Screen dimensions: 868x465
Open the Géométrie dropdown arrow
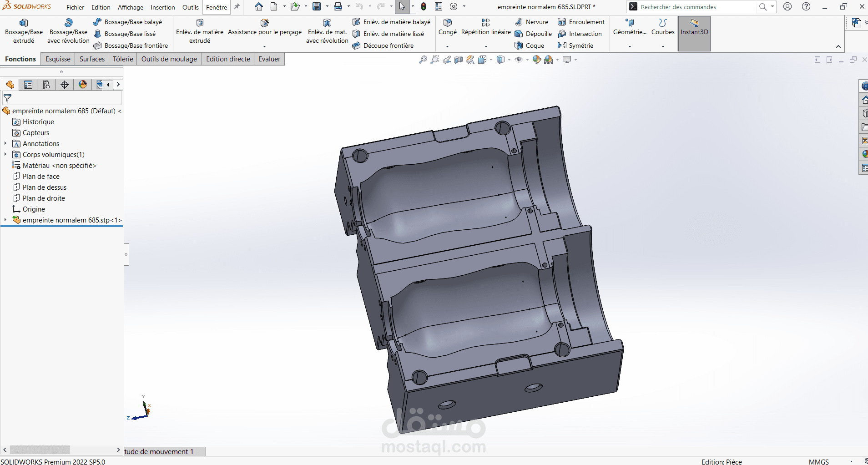pyautogui.click(x=630, y=46)
